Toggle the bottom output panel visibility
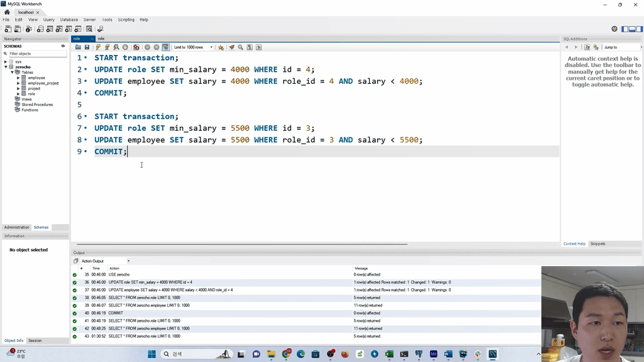Image resolution: width=644 pixels, height=362 pixels. point(632,29)
